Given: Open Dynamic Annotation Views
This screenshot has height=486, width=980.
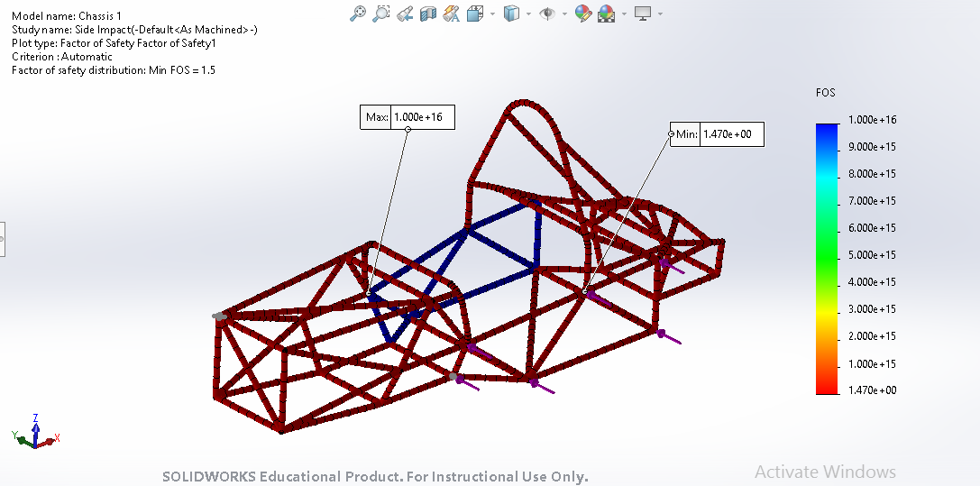Looking at the screenshot, I should pyautogui.click(x=452, y=14).
